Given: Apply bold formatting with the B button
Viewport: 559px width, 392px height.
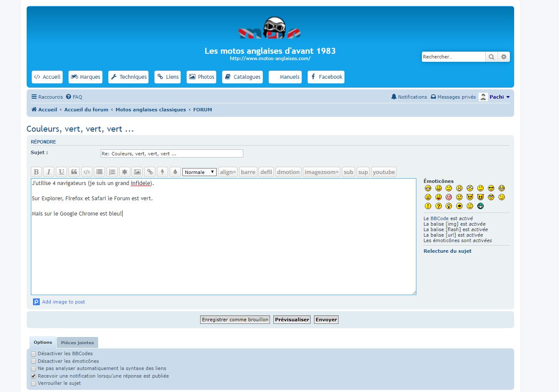Looking at the screenshot, I should [x=36, y=172].
